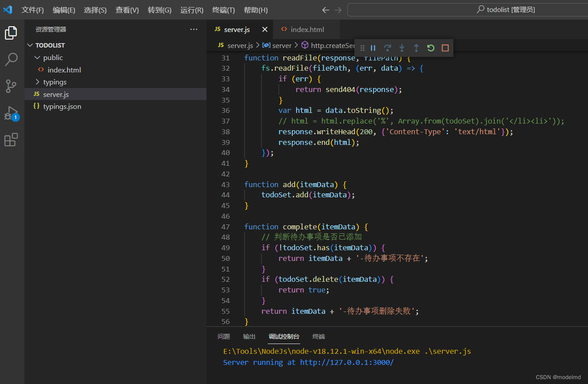Image resolution: width=588 pixels, height=384 pixels.
Task: Open the Explorer view in activity bar
Action: (11, 32)
